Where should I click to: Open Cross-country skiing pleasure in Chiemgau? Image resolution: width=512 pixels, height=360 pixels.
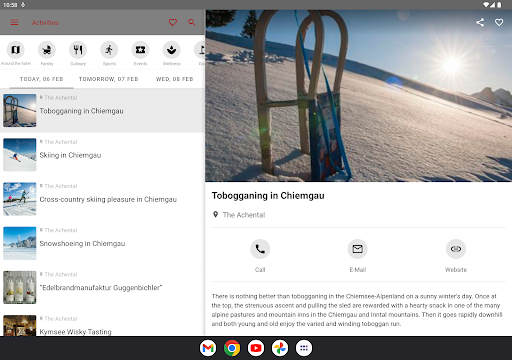pos(102,199)
